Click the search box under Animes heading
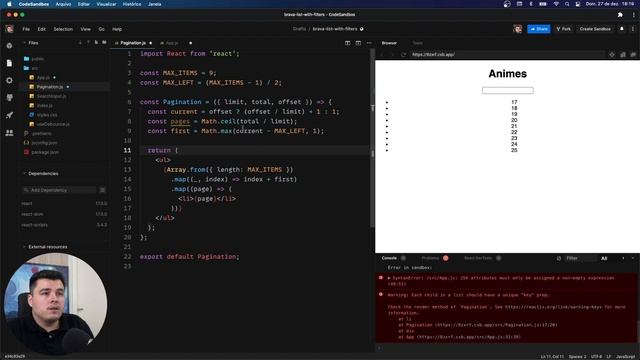The height and width of the screenshot is (360, 640). tap(507, 90)
